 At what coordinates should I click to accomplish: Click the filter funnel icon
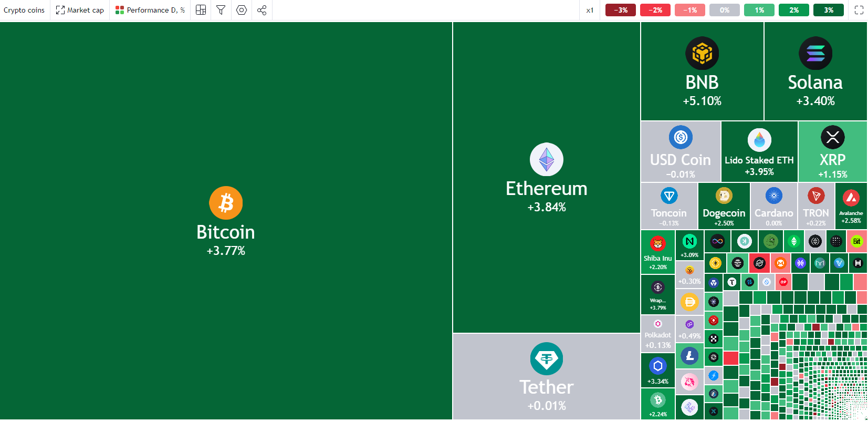(x=221, y=10)
